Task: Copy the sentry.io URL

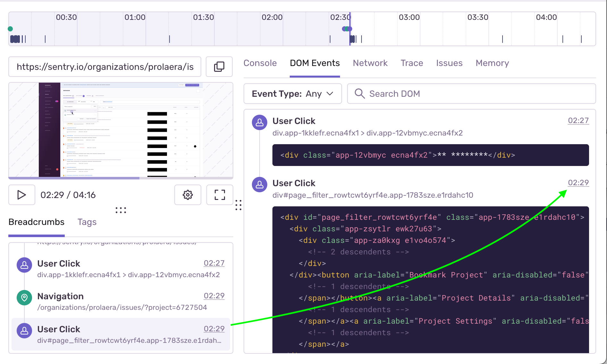Action: click(219, 67)
